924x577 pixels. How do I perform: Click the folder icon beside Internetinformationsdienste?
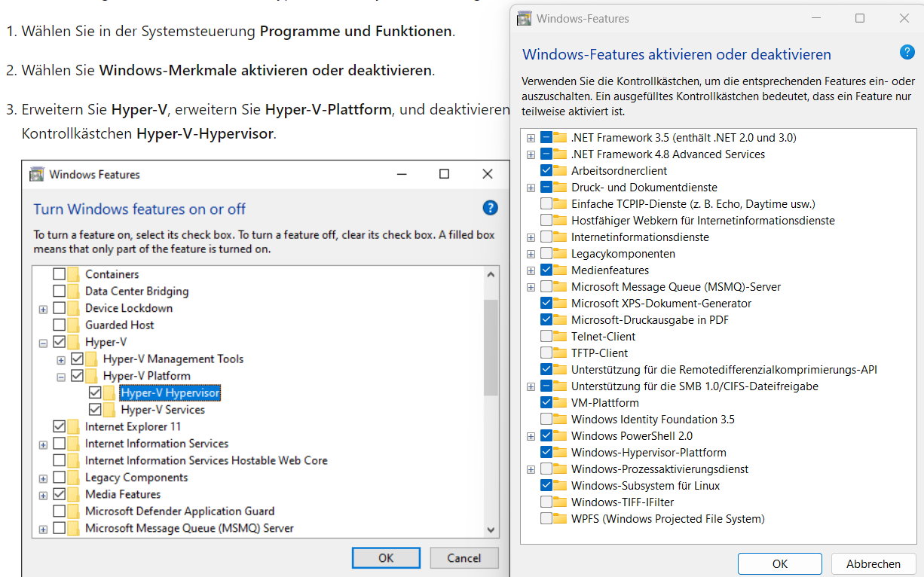click(x=560, y=237)
